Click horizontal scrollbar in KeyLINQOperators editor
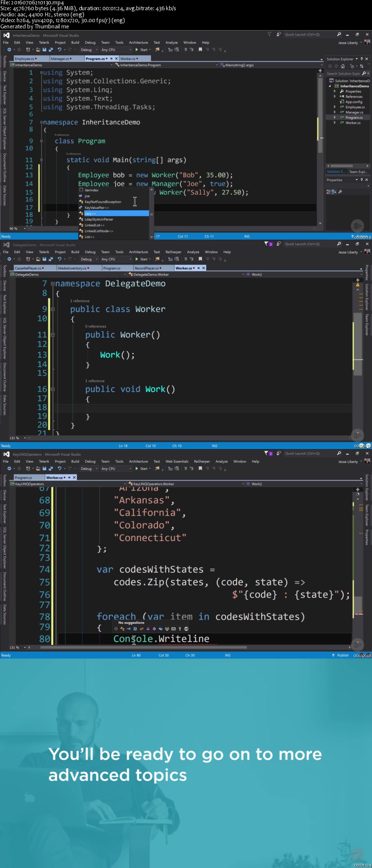 pos(143,647)
